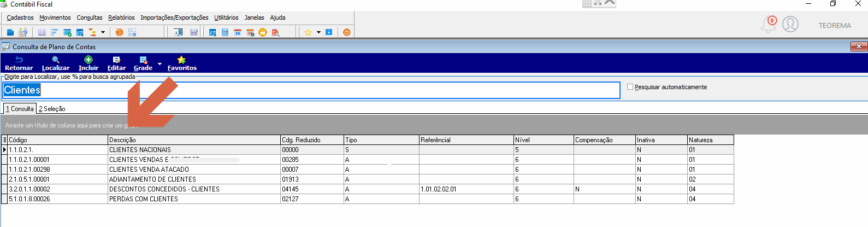
Task: Open dropdown arrow beside hierarchy icon
Action: pos(103,32)
